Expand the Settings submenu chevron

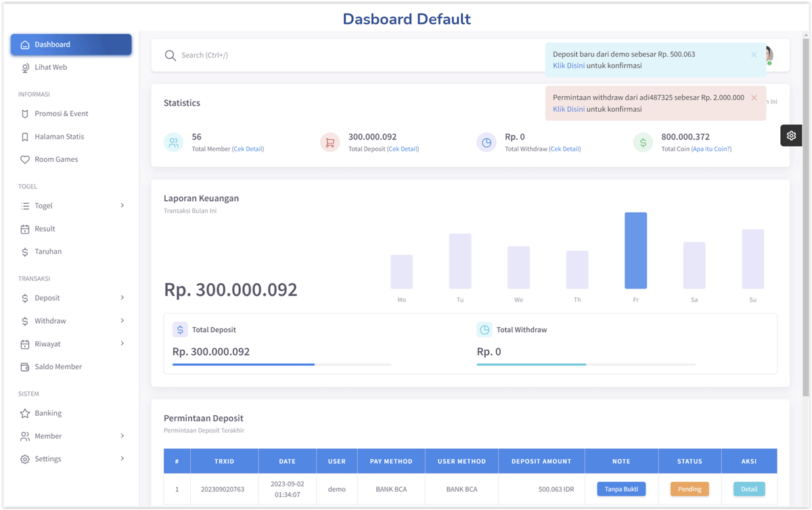click(x=122, y=459)
